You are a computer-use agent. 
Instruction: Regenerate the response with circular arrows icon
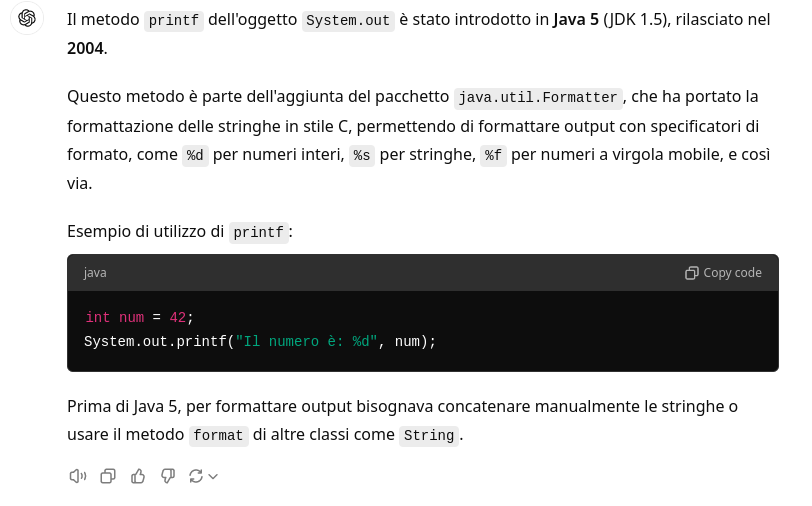pos(196,476)
